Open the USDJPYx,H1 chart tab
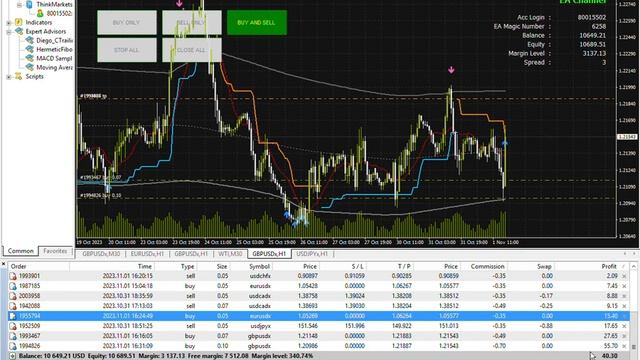The image size is (640, 360). click(312, 254)
